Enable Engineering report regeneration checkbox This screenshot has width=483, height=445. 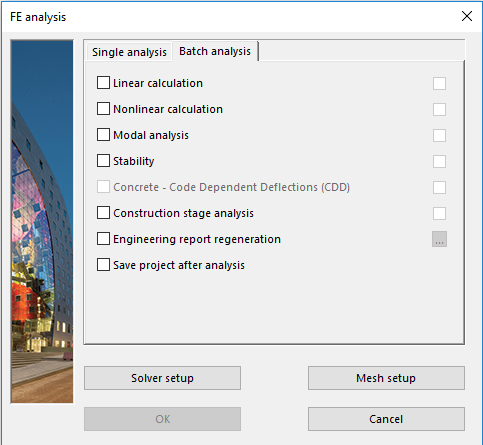click(x=103, y=239)
